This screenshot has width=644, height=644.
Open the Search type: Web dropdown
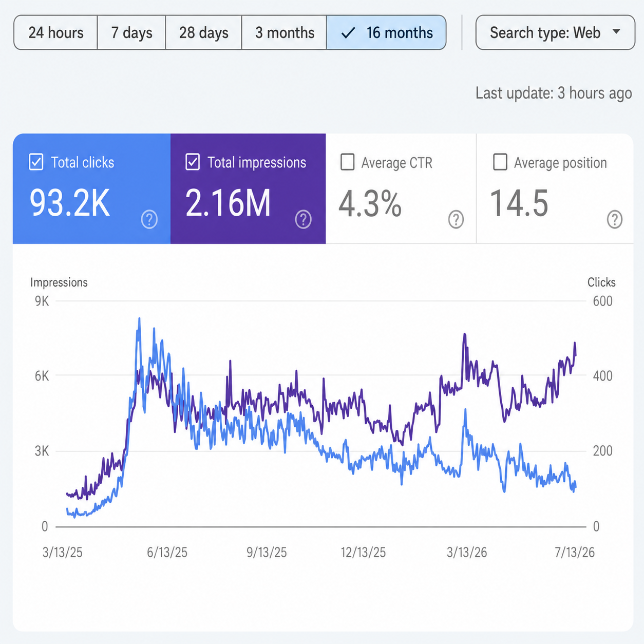(x=555, y=32)
